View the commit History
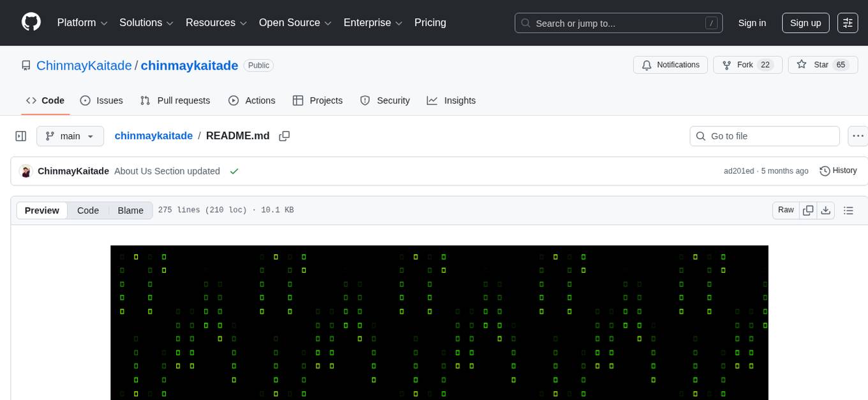This screenshot has height=400, width=868. coord(838,171)
